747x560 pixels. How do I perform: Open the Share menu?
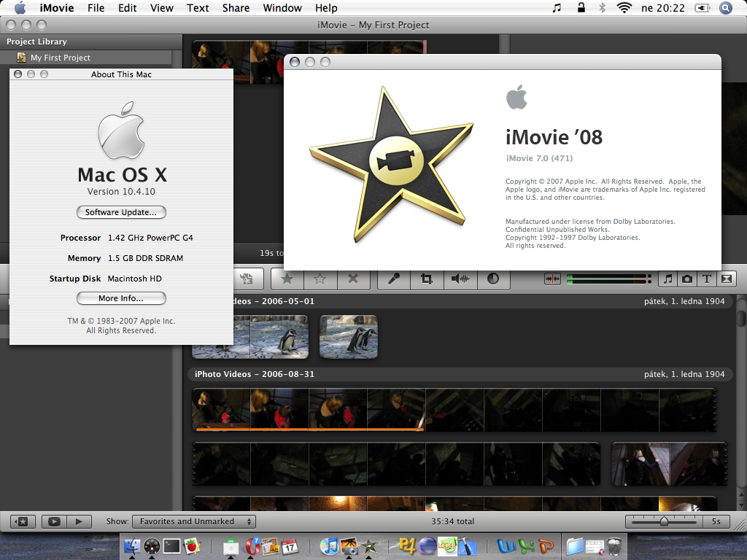[x=236, y=8]
